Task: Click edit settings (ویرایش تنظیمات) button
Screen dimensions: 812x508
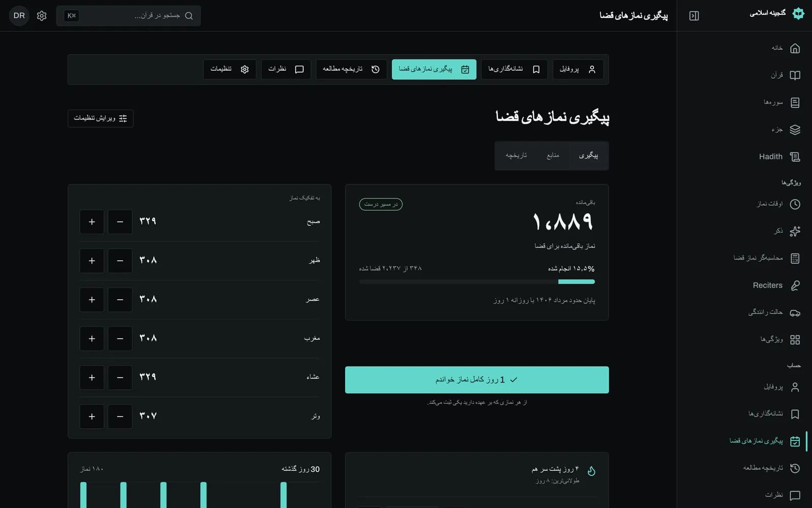Action: point(100,118)
